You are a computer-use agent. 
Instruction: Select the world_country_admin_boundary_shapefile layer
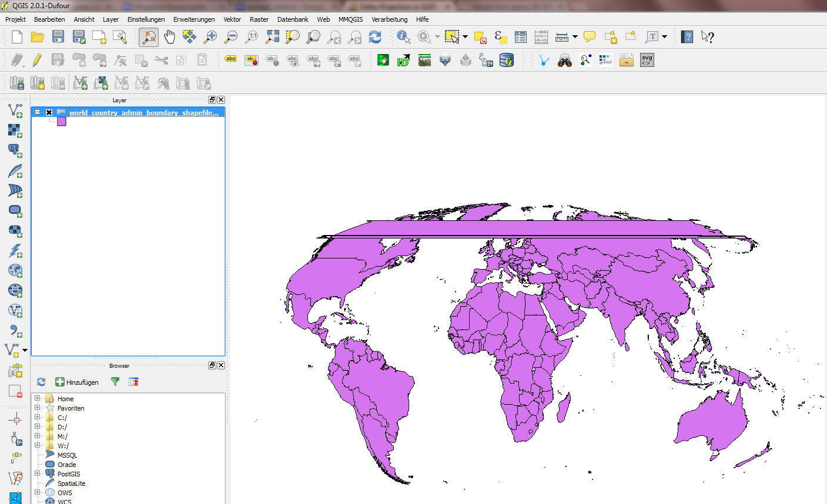click(143, 112)
